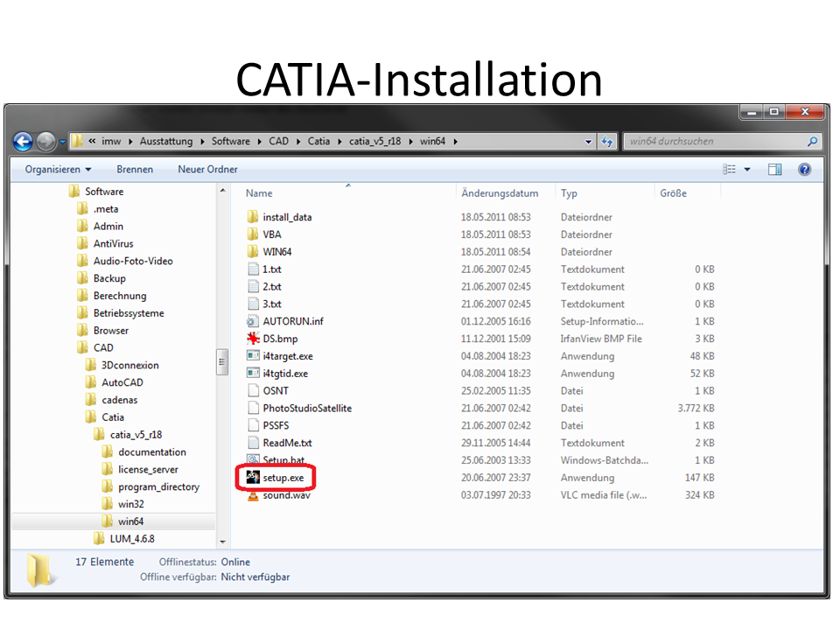The width and height of the screenshot is (840, 630).
Task: Click the 2.txt file icon
Action: pyautogui.click(x=254, y=286)
